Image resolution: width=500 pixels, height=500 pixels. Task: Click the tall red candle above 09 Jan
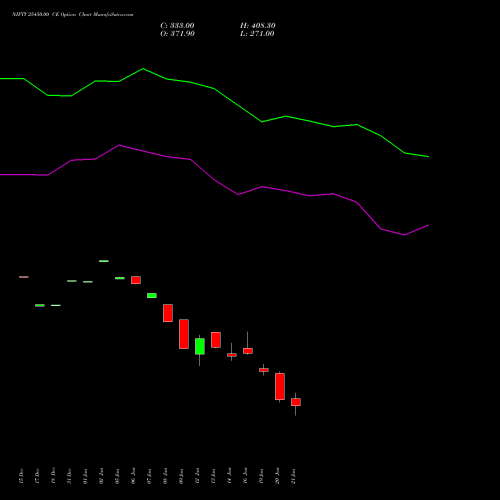pos(184,334)
